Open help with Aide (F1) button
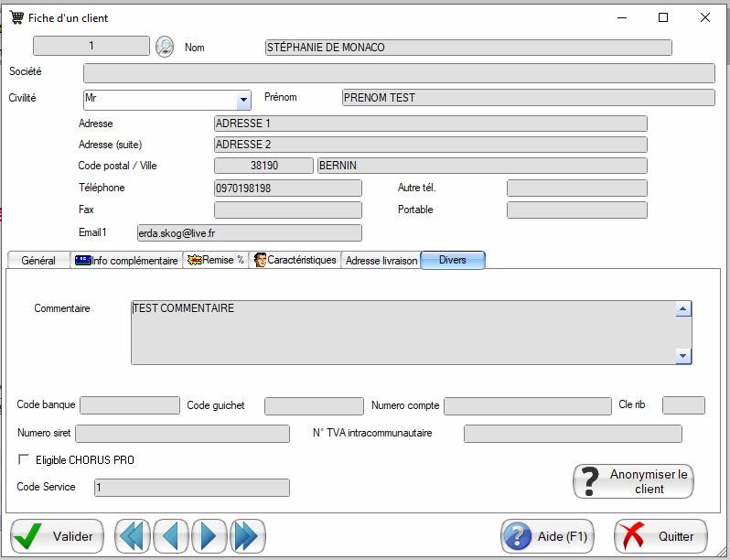 (547, 536)
